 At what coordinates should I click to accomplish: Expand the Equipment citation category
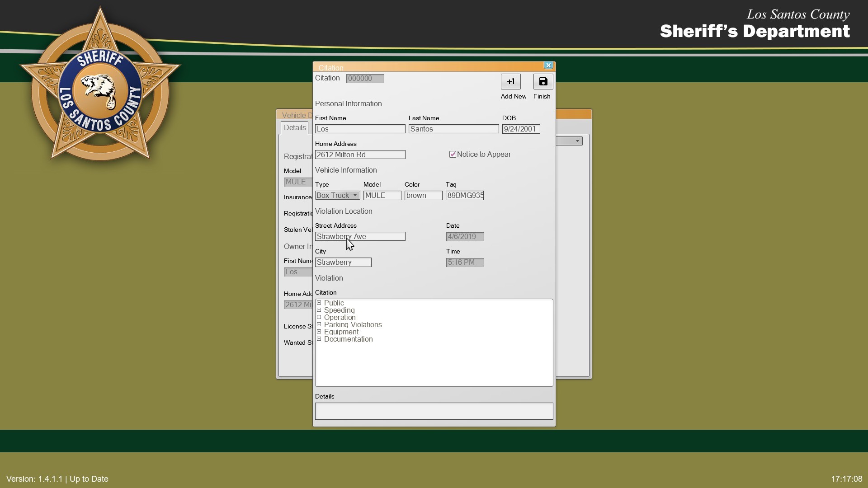[x=319, y=332]
